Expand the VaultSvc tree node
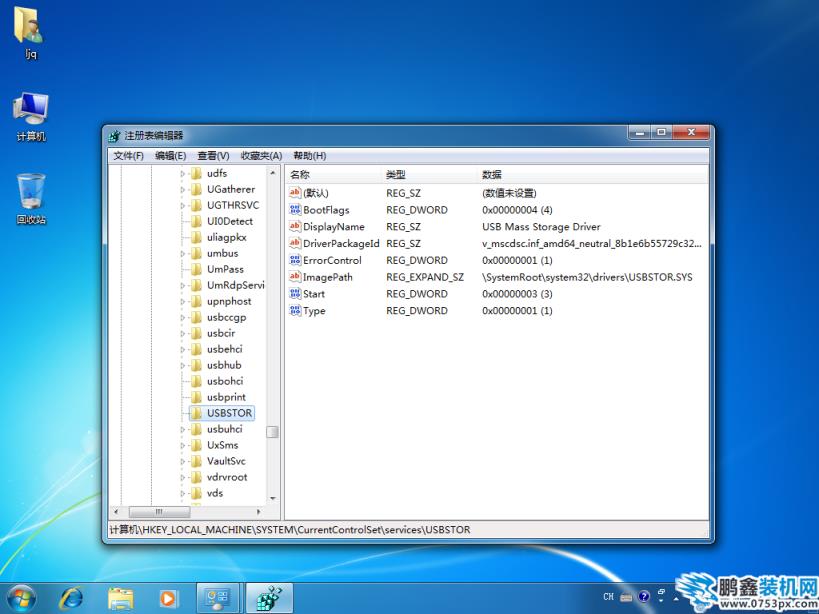819x614 pixels. click(183, 461)
